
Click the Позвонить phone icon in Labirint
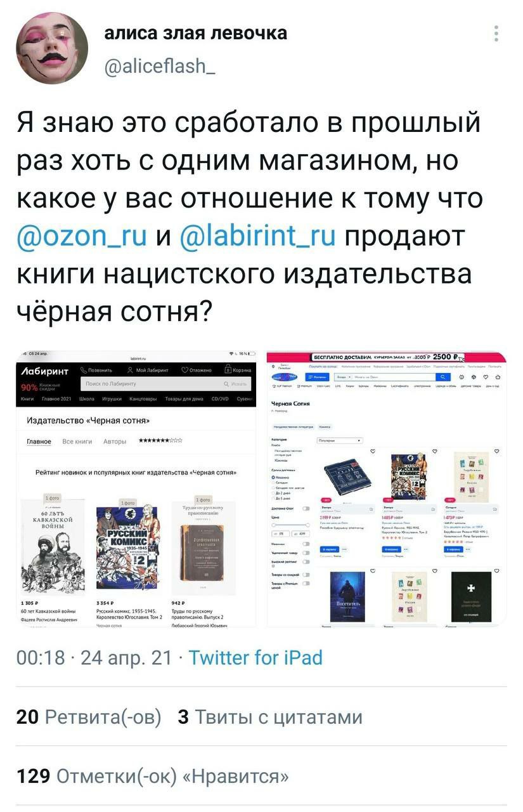coord(84,370)
